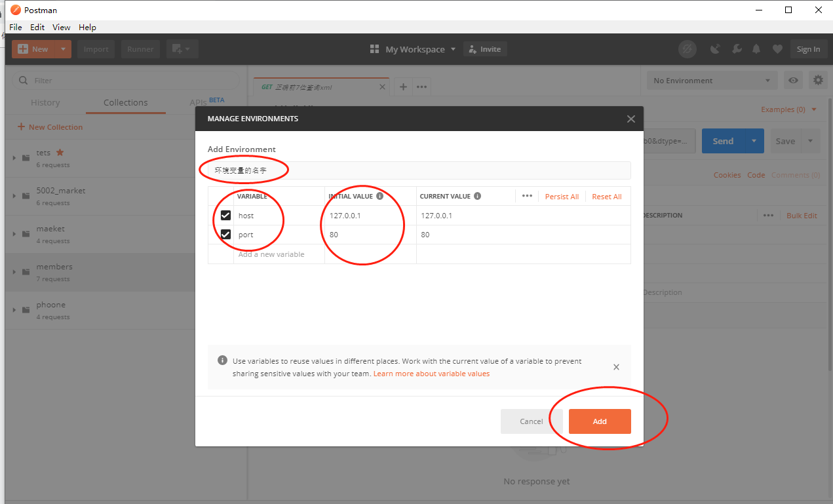Click Add a new variable field

[279, 254]
